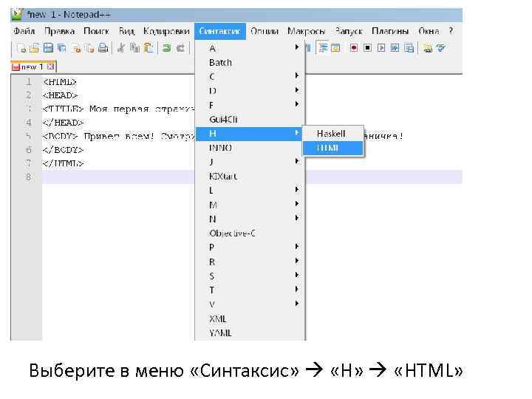Open the Макросы menu

[306, 31]
